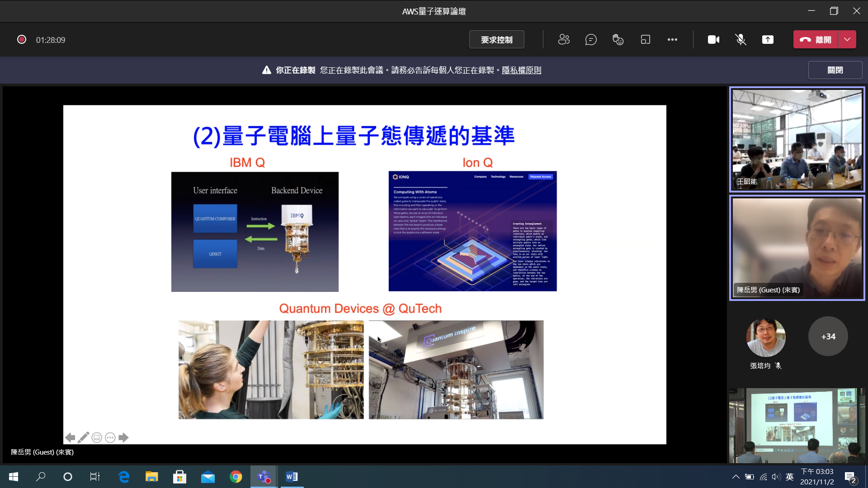The width and height of the screenshot is (868, 488).
Task: Click the red recording indicator
Action: [21, 40]
